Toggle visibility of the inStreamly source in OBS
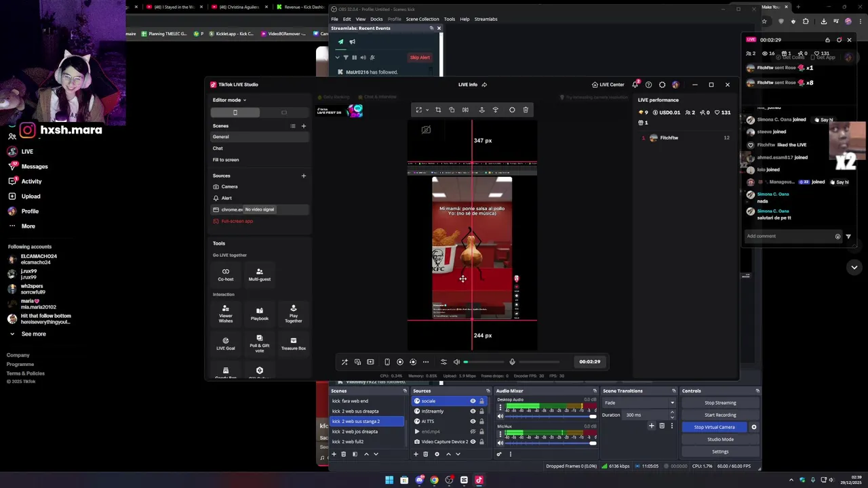 473,411
